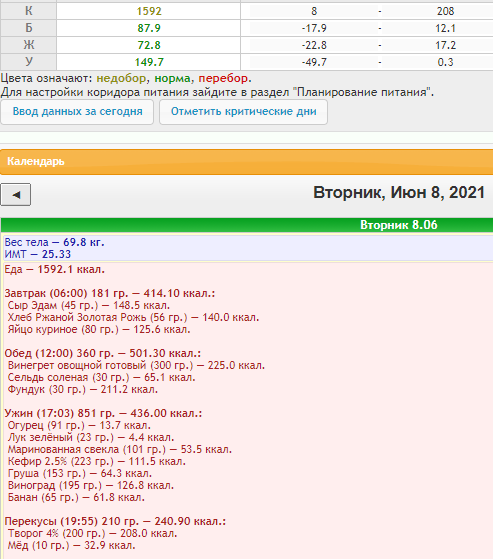Click the calories value 1592 cell
Screen dimensions: 493x559
point(149,11)
